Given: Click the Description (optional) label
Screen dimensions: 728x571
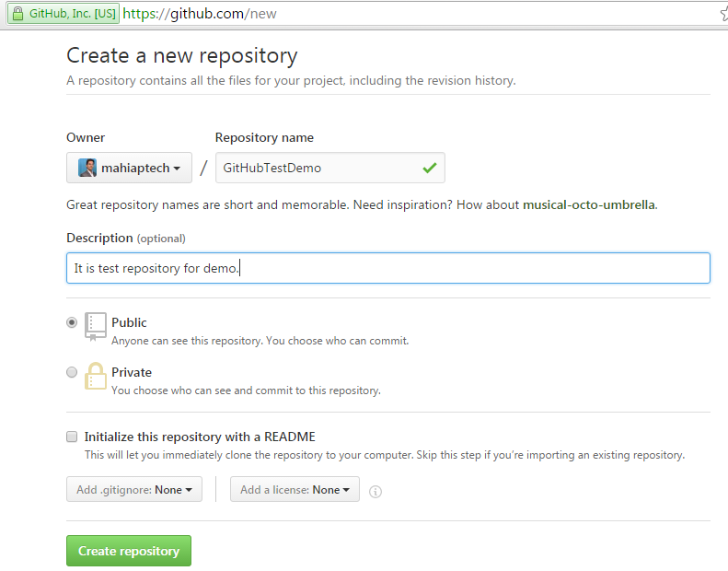Looking at the screenshot, I should (126, 238).
